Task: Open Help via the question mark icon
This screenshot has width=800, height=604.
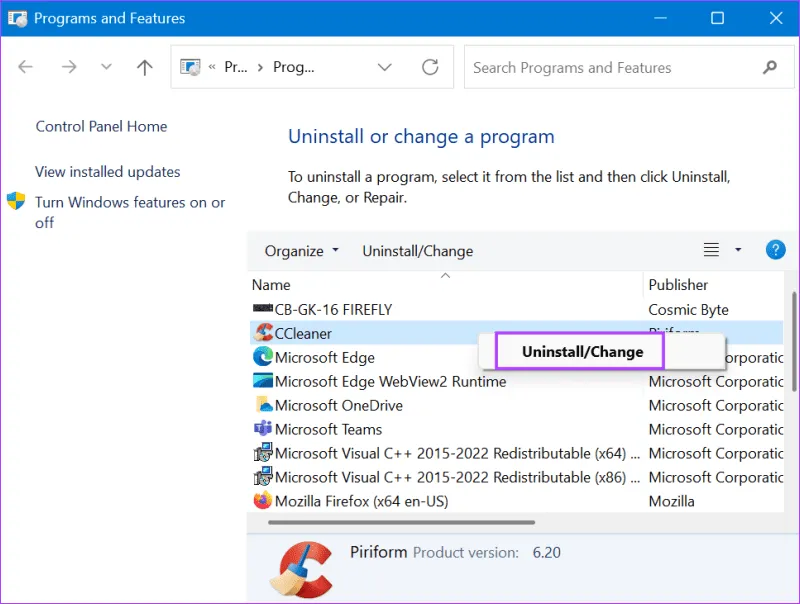Action: 776,250
